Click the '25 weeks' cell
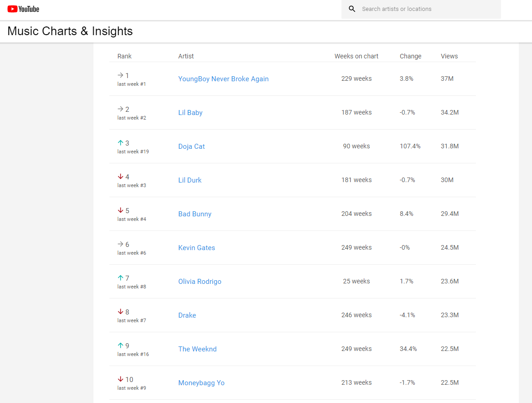532x403 pixels. point(356,281)
